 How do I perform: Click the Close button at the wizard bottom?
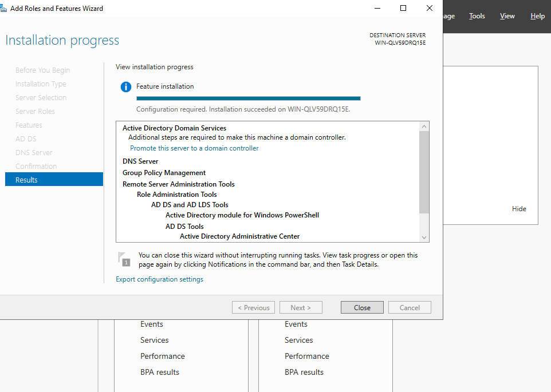pos(362,307)
